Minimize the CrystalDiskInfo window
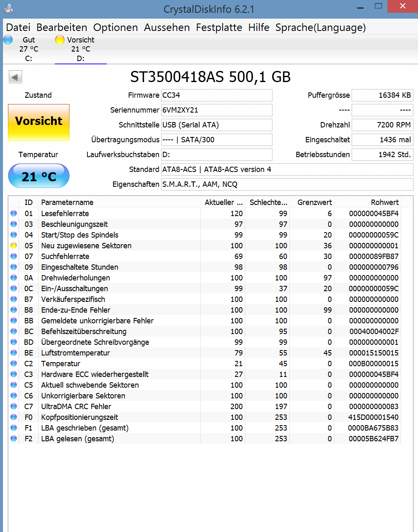418x532 pixels. pos(360,7)
